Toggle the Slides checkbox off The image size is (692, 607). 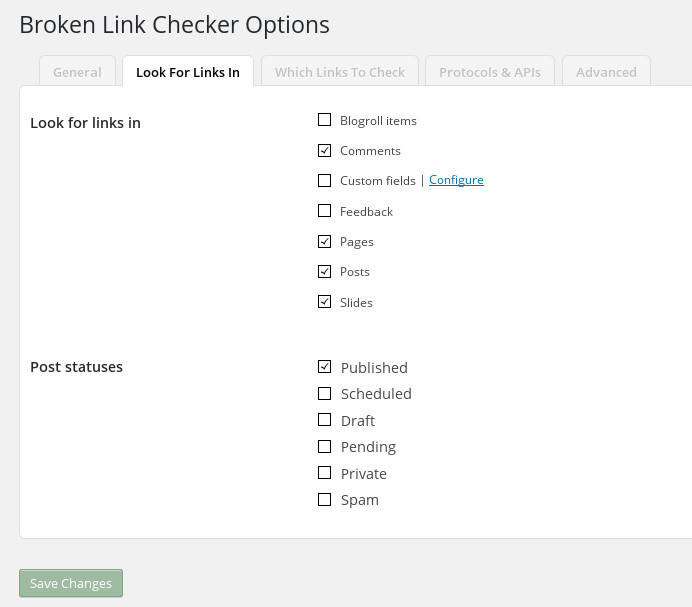[x=324, y=302]
